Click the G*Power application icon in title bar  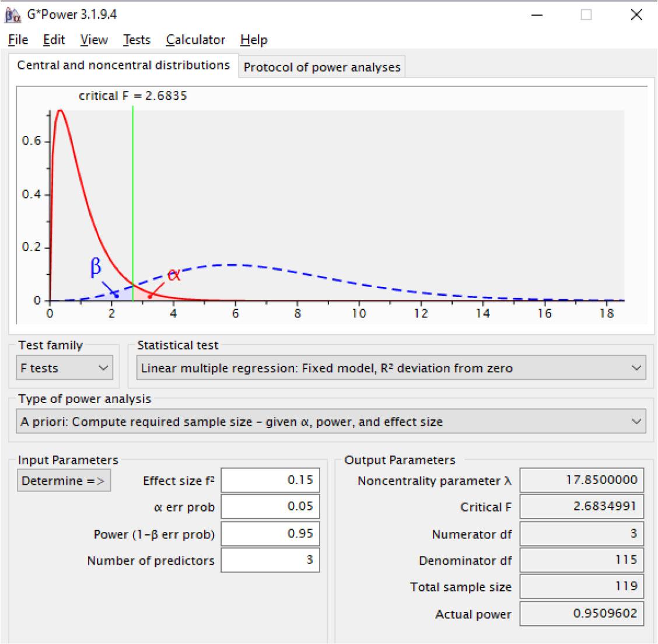13,15
